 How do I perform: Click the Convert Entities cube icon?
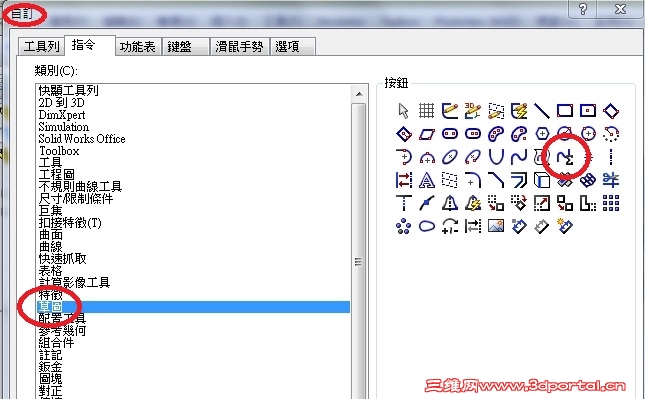542,180
